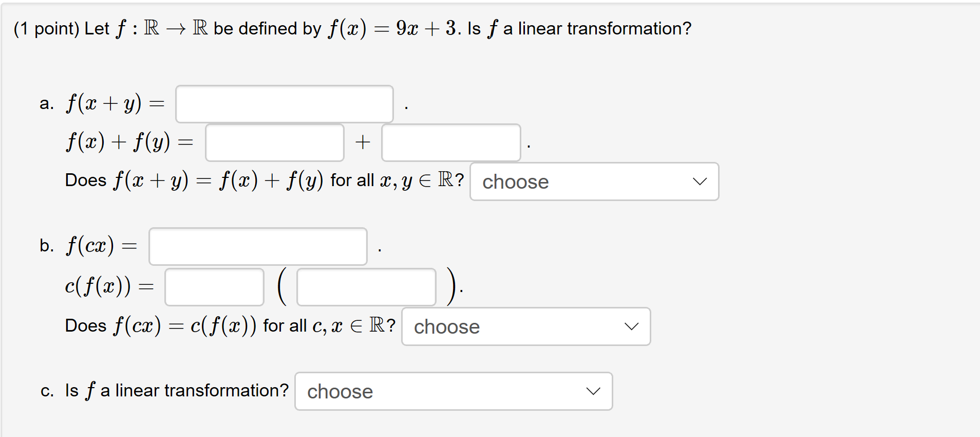980x437 pixels.
Task: Open the choose dropdown for part b question
Action: pyautogui.click(x=525, y=326)
